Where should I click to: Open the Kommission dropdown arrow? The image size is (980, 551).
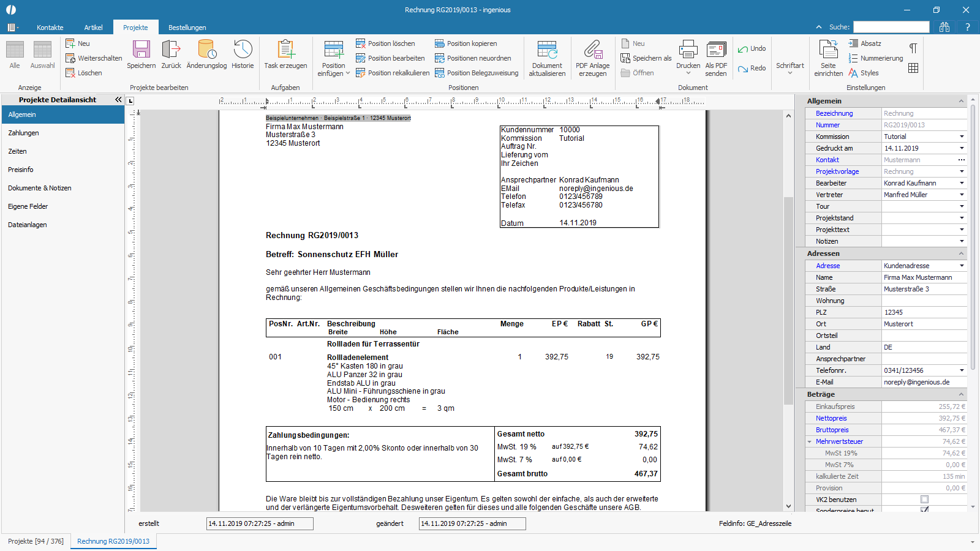tap(962, 137)
